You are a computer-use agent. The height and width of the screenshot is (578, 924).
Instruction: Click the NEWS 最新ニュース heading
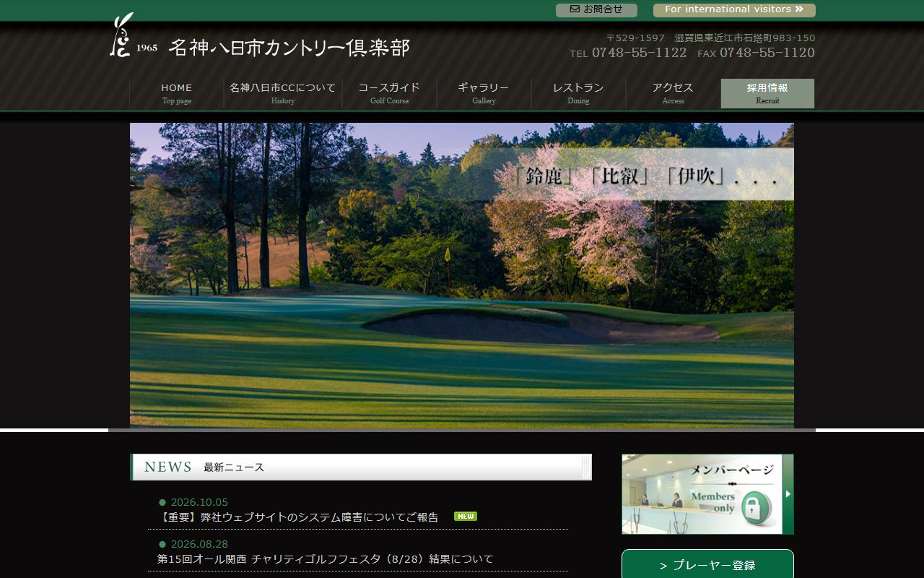[361, 467]
